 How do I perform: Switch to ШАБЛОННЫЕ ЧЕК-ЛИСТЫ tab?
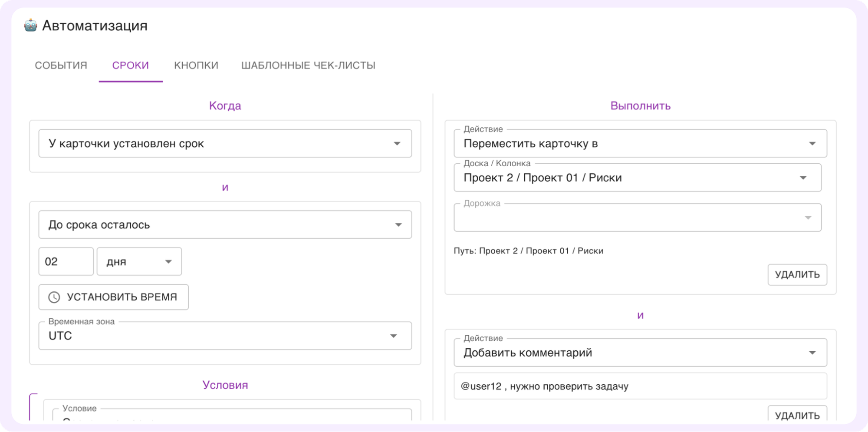(x=308, y=65)
